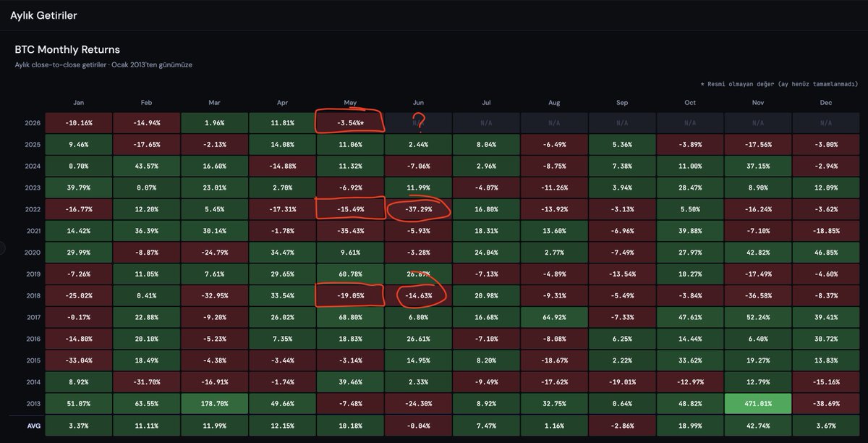
Task: Click the 2021 May cell showing -35.43%
Action: 350,232
